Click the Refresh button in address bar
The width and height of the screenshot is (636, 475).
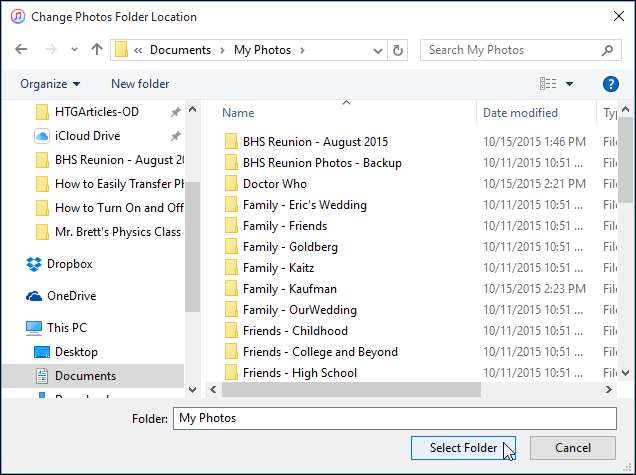[398, 49]
